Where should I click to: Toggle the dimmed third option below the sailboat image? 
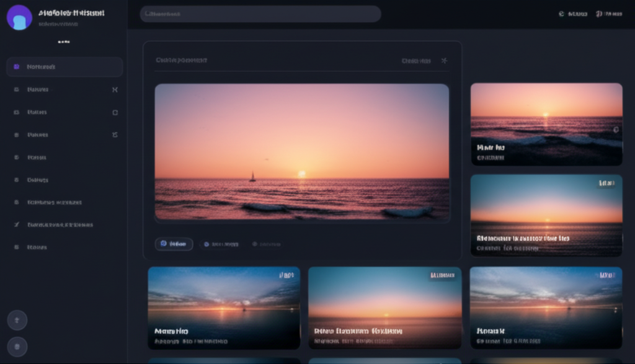pyautogui.click(x=267, y=244)
